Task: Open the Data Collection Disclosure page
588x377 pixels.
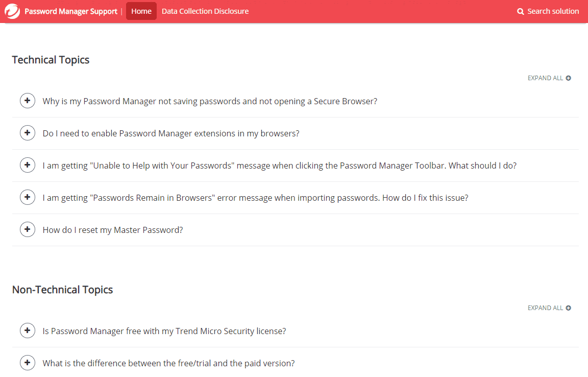Action: 205,11
